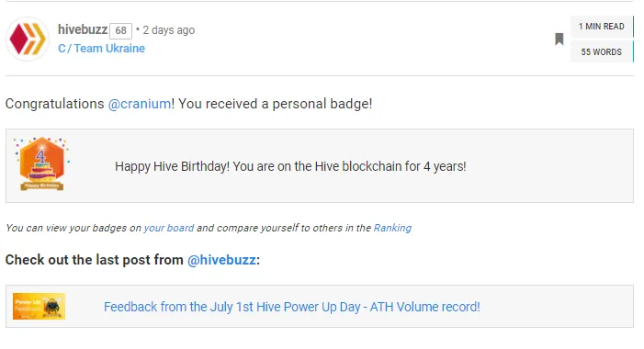Open the C / Team Ukraine community
644x349 pixels.
[x=101, y=49]
